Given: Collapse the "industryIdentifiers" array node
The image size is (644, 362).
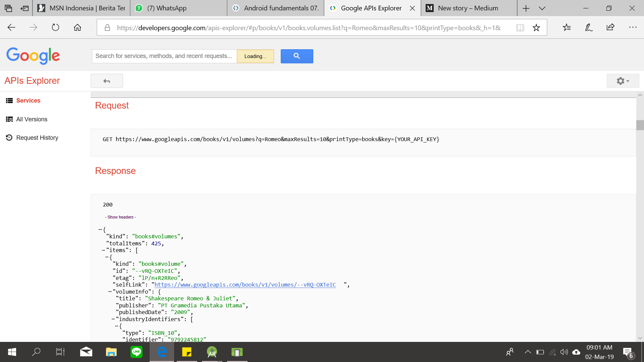Looking at the screenshot, I should pos(113,319).
